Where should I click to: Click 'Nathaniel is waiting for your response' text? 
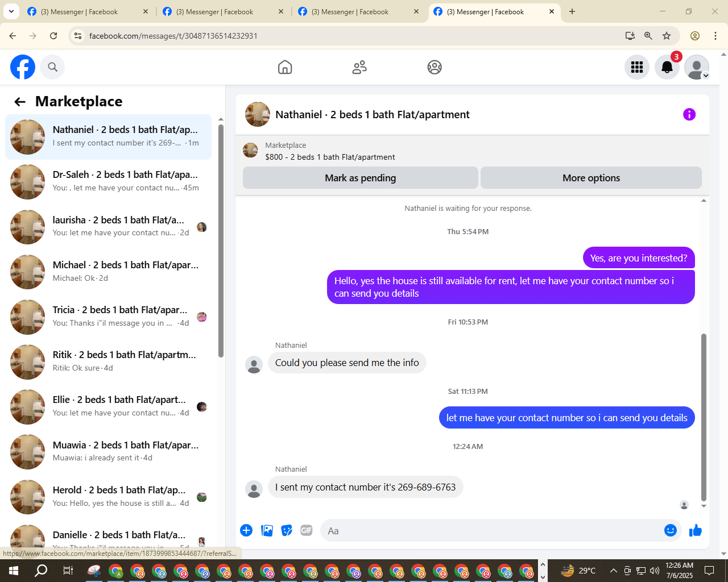[468, 209]
